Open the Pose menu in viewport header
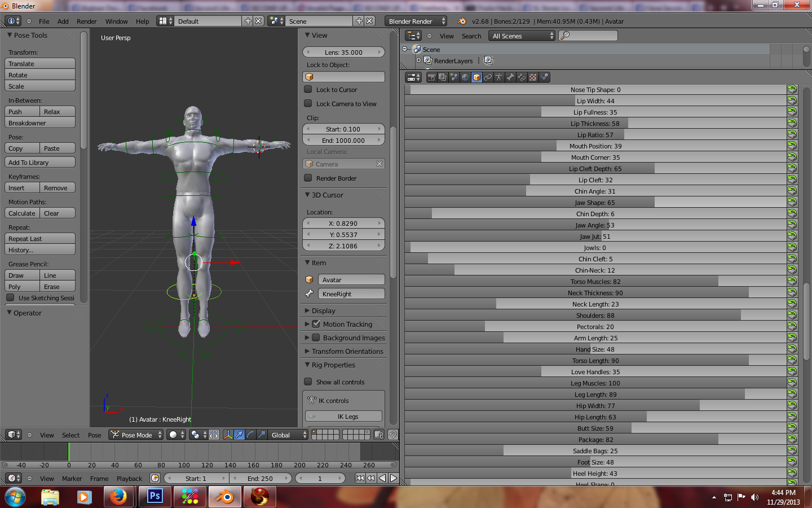The width and height of the screenshot is (812, 508). pyautogui.click(x=94, y=435)
